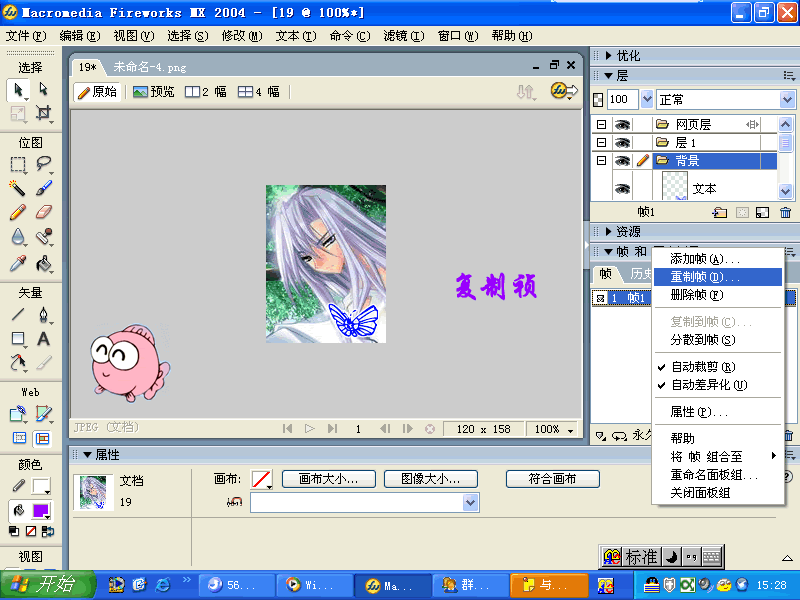Collapse the 网页层 layer
The height and width of the screenshot is (600, 800).
(602, 124)
